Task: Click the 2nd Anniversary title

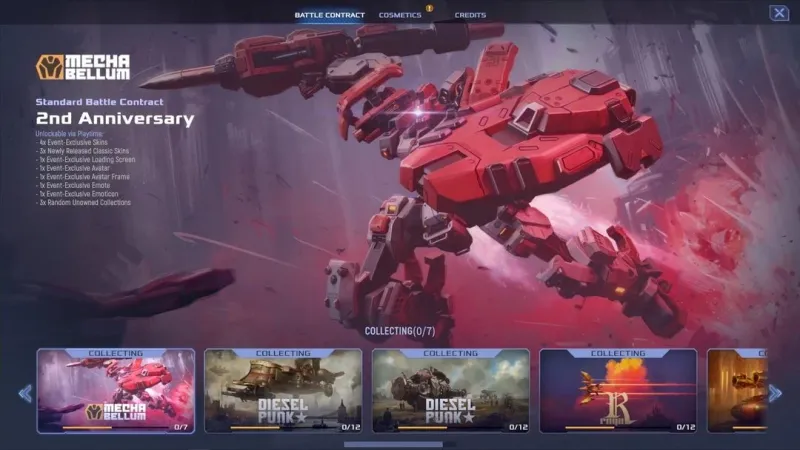Action: tap(115, 118)
